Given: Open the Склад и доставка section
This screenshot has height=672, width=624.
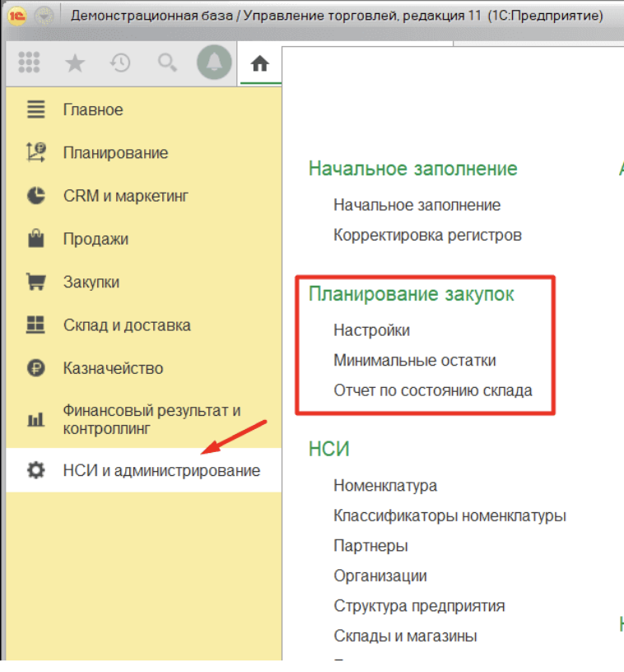Looking at the screenshot, I should (x=127, y=325).
